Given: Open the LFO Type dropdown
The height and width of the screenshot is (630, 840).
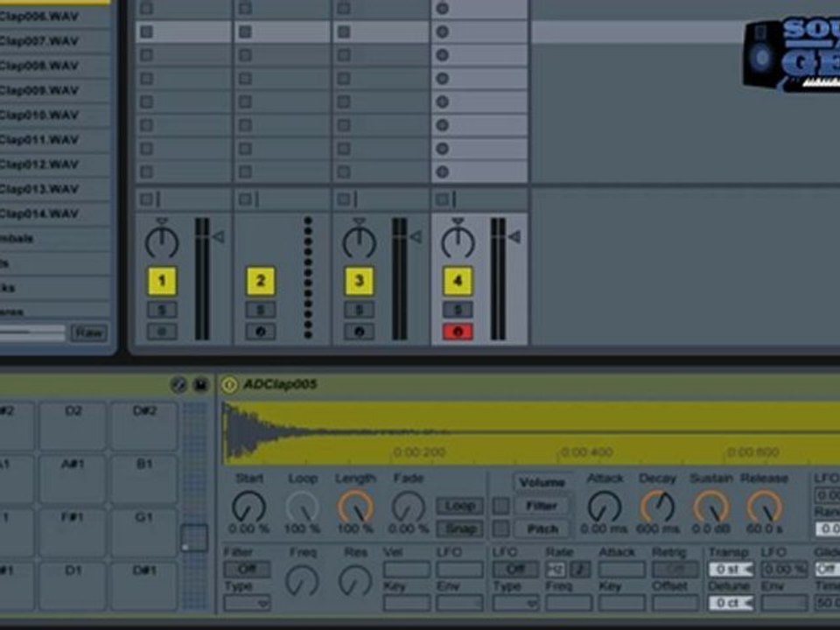Looking at the screenshot, I should pyautogui.click(x=515, y=603).
